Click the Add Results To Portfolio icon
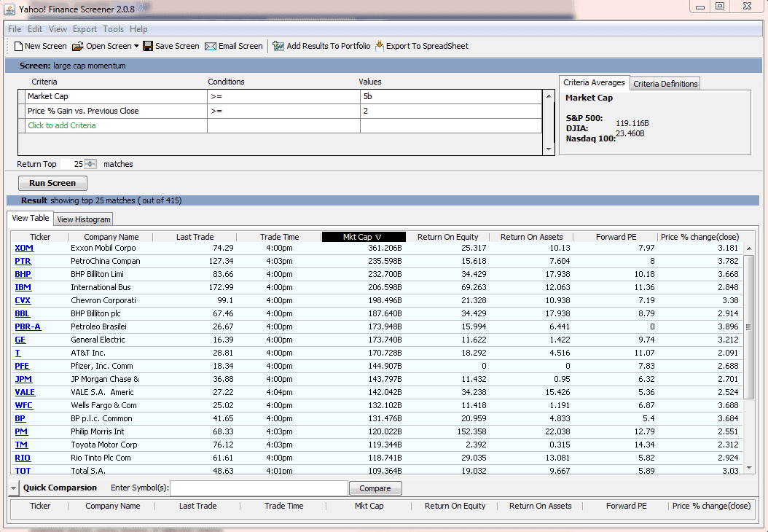The width and height of the screenshot is (768, 532). point(278,46)
